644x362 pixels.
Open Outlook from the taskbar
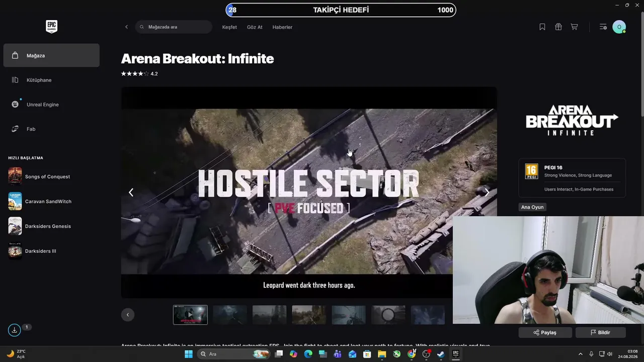tap(352, 354)
